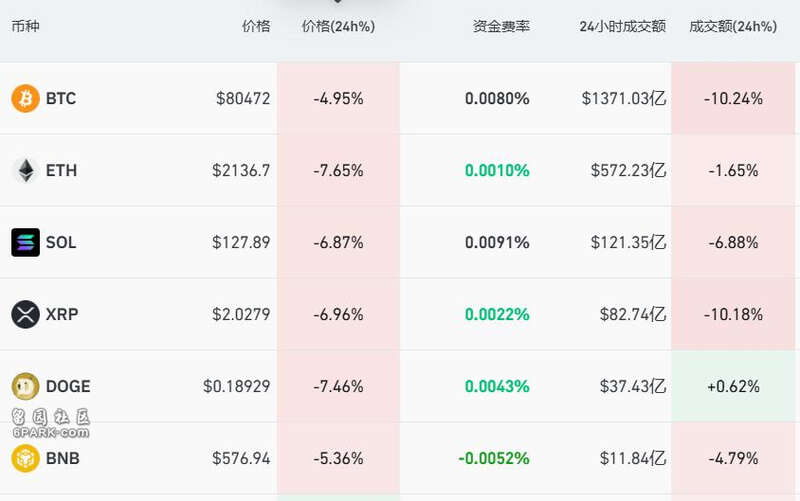Click the Bitcoin BTC coin icon
The image size is (800, 501).
click(26, 98)
